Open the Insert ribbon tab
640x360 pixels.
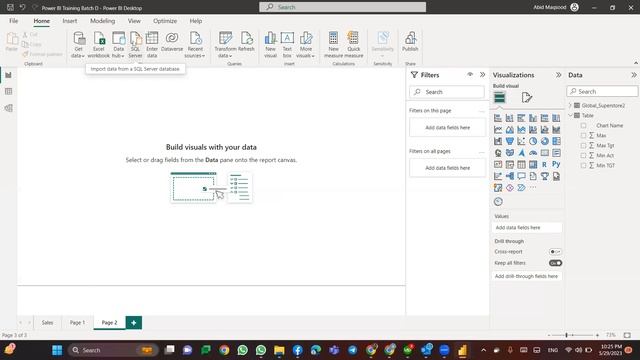point(70,21)
